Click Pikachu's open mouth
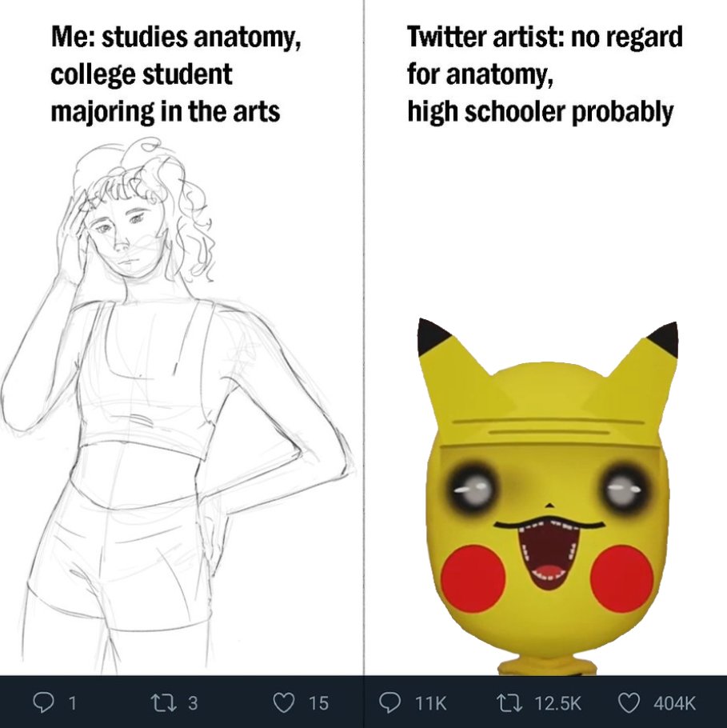Image resolution: width=727 pixels, height=728 pixels. pos(549,555)
